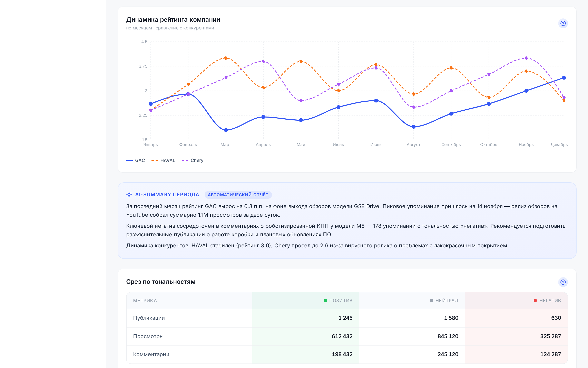Click the neutral views value 845 120
The image size is (588, 368).
[448, 336]
